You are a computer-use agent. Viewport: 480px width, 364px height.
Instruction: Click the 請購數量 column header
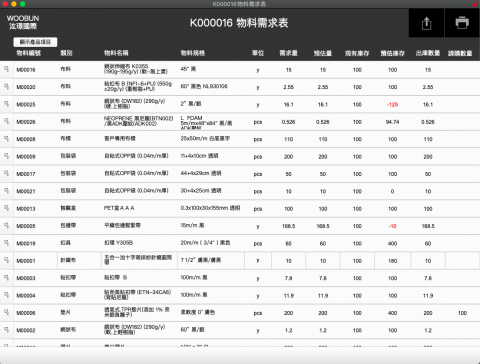460,53
